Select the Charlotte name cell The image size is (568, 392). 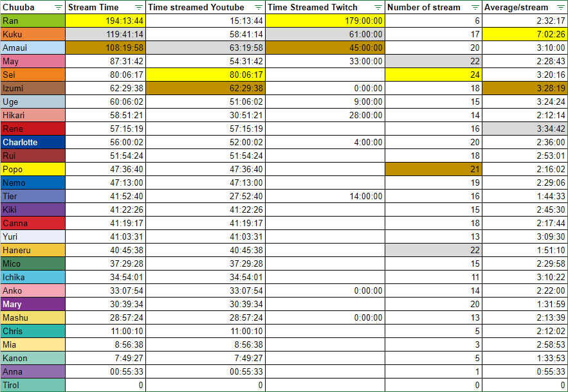(33, 142)
